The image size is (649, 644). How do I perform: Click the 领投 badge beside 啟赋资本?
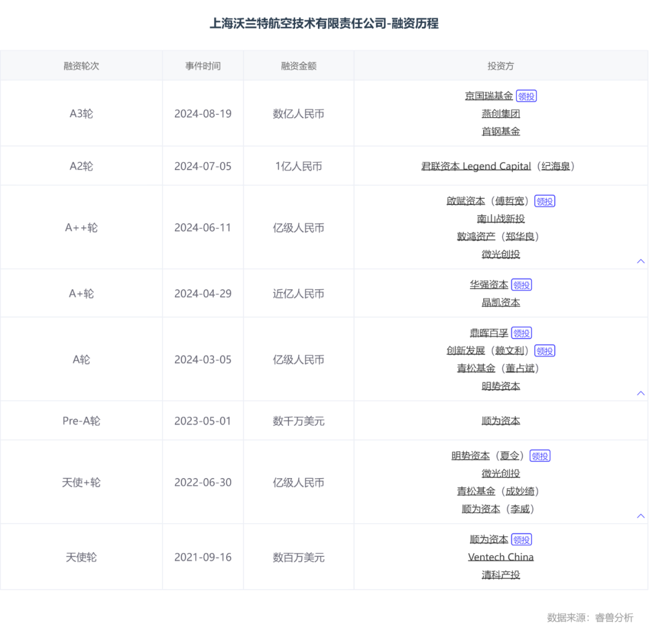click(x=545, y=201)
